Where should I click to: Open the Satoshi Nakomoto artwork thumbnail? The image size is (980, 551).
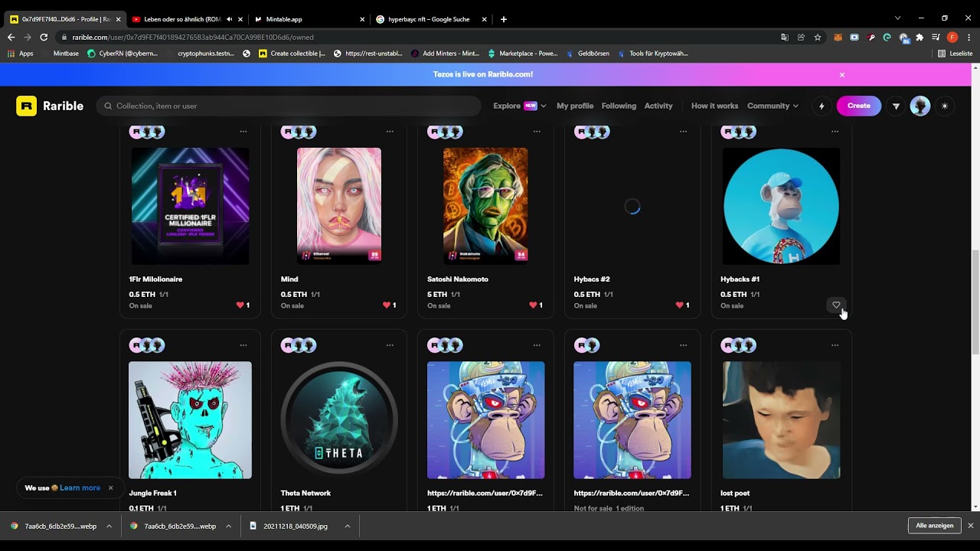[x=485, y=206]
